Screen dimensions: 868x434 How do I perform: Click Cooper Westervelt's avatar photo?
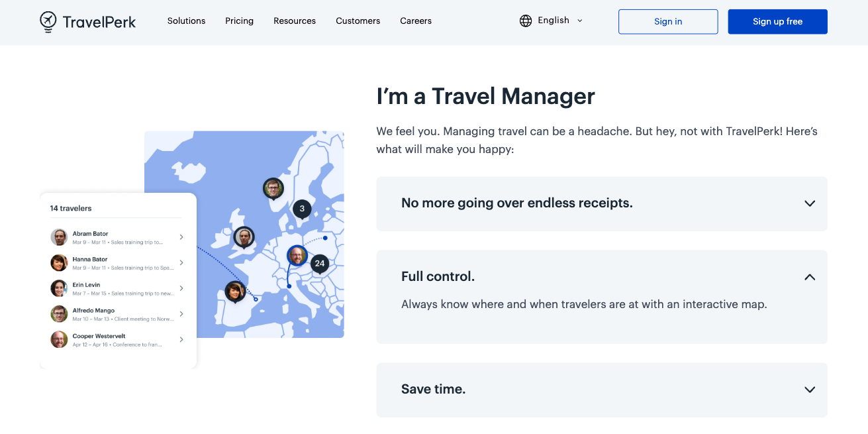pos(59,340)
